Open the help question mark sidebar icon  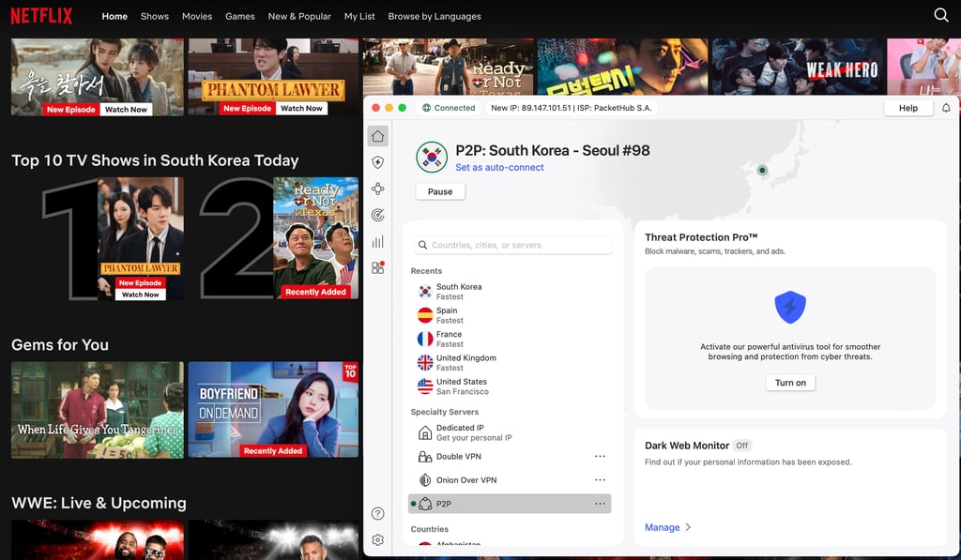377,513
